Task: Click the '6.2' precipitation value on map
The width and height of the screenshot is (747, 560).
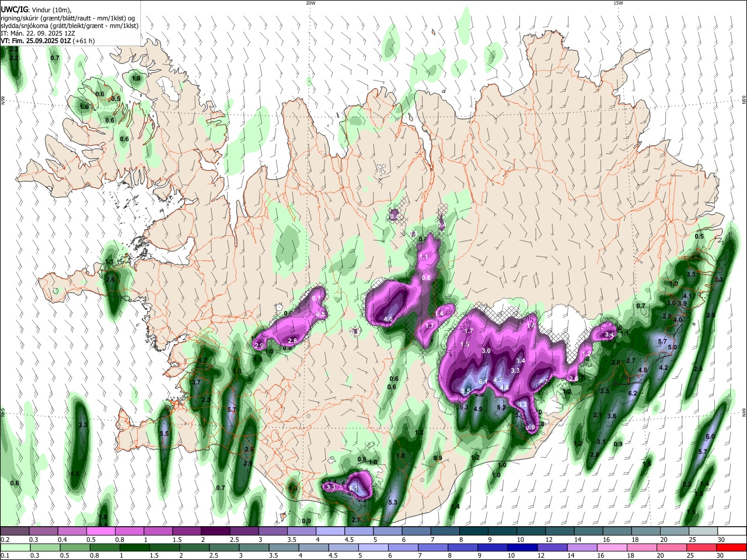Action: [633, 393]
